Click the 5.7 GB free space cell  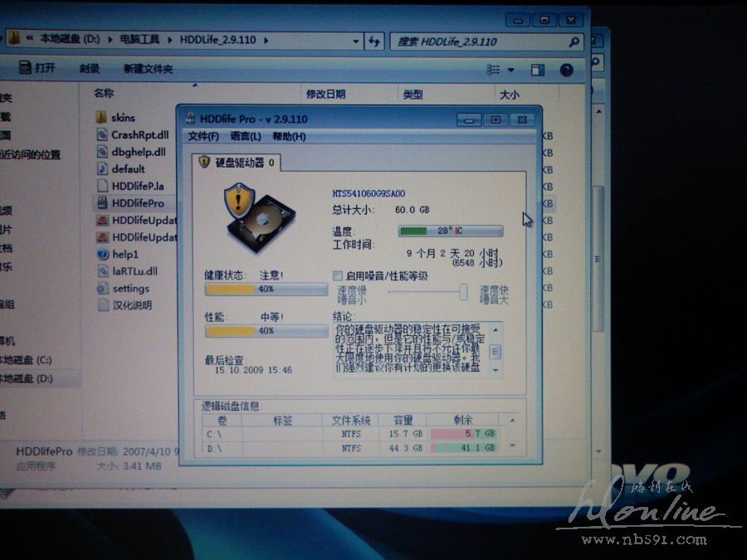(463, 433)
